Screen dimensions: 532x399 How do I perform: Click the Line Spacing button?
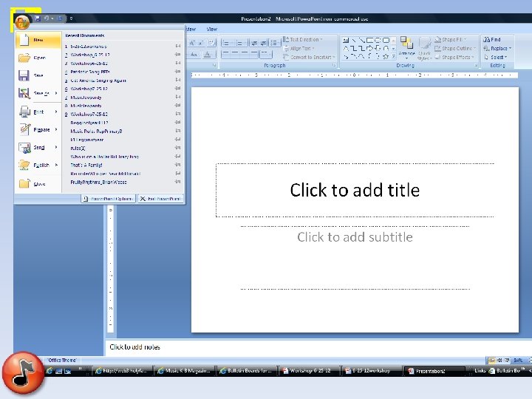click(275, 43)
